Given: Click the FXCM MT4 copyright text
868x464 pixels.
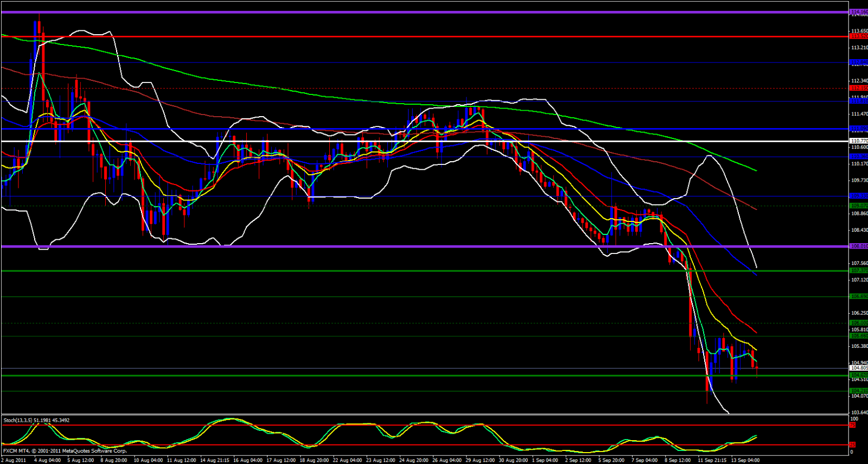Looking at the screenshot, I should [65, 451].
